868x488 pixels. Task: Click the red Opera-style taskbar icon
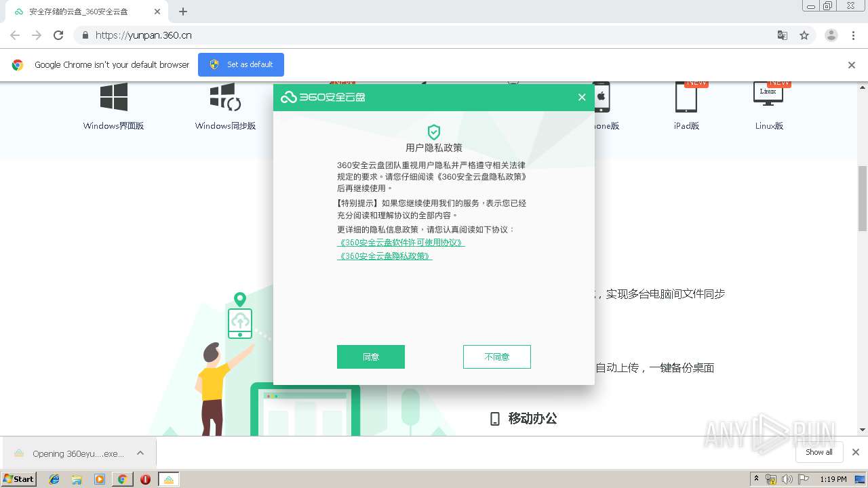tap(145, 479)
